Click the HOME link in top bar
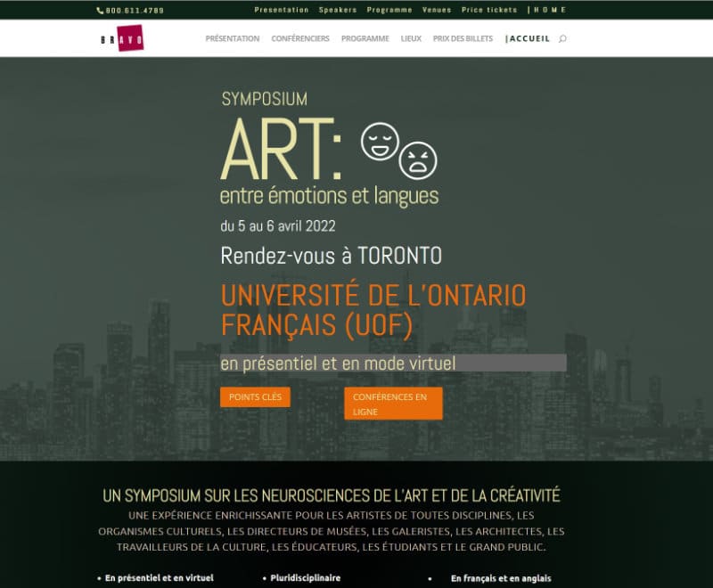Image resolution: width=713 pixels, height=588 pixels. click(x=552, y=10)
